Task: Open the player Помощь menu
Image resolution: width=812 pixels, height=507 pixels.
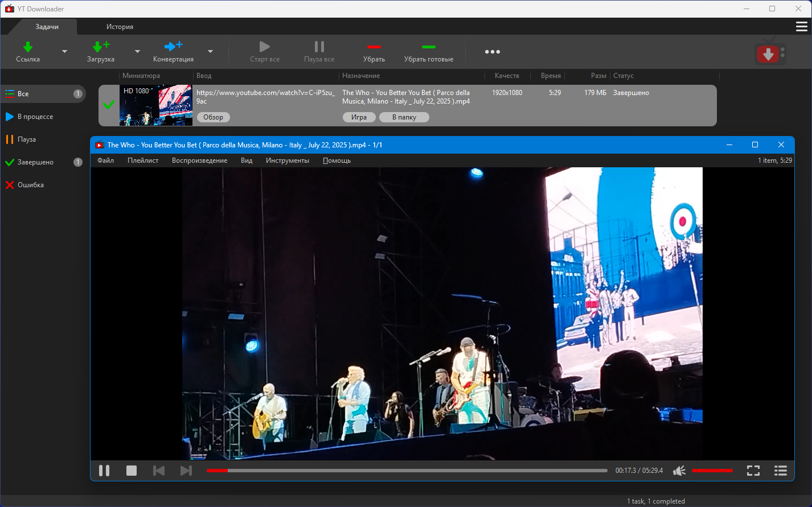Action: (x=337, y=160)
